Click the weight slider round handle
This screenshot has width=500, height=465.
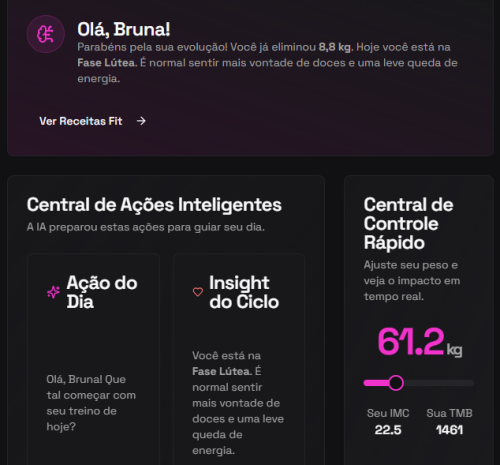point(396,383)
